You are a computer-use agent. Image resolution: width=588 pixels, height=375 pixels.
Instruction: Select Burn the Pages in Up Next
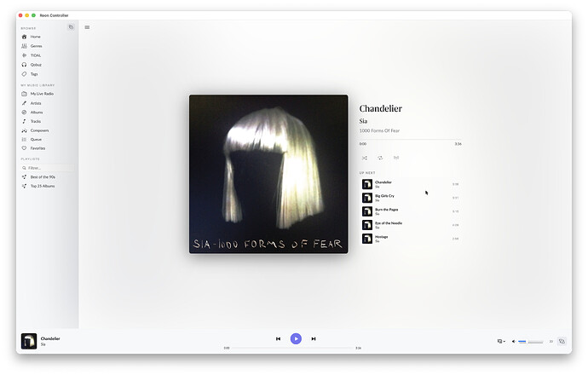[x=410, y=211]
